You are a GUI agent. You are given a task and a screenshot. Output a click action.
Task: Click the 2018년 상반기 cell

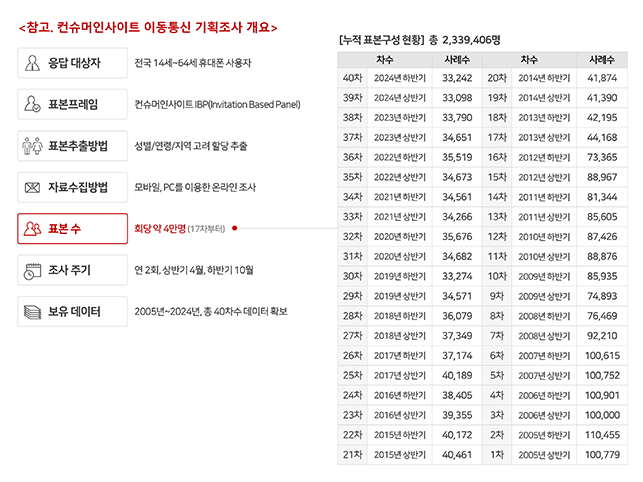(x=400, y=336)
